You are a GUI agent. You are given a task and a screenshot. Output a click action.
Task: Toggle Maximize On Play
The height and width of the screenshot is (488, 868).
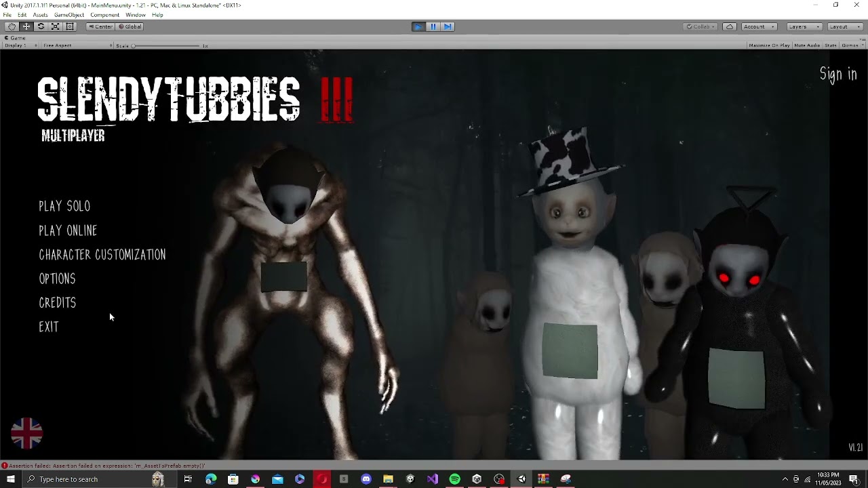(769, 45)
